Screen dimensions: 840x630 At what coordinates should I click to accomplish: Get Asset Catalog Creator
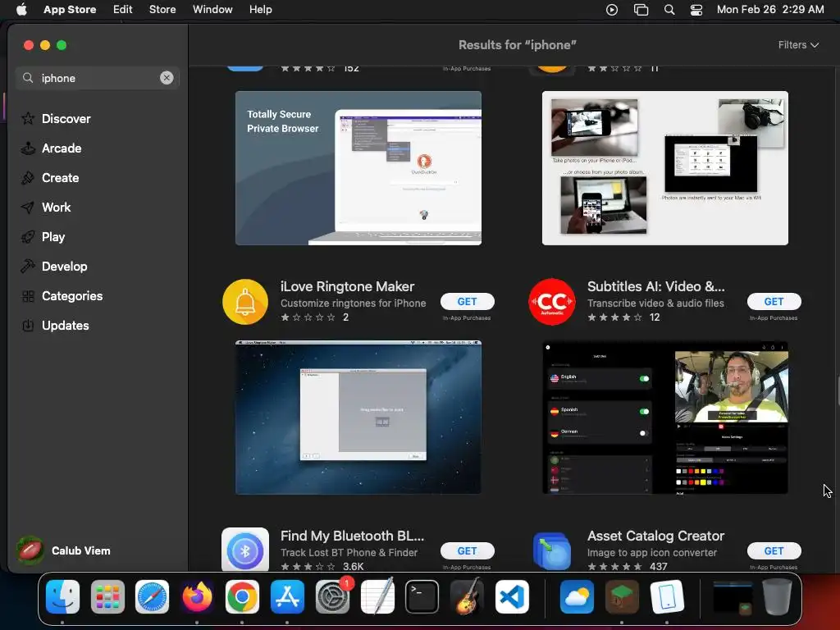click(774, 550)
